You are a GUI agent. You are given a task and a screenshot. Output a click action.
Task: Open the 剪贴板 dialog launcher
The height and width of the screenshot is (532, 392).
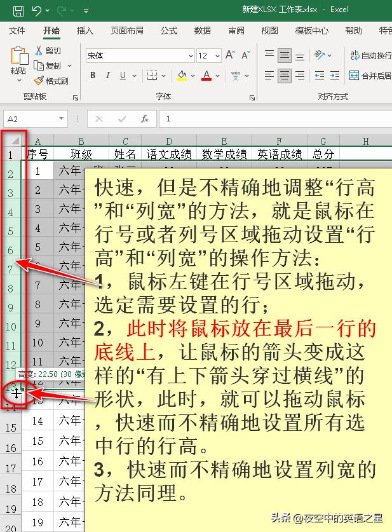click(x=76, y=98)
